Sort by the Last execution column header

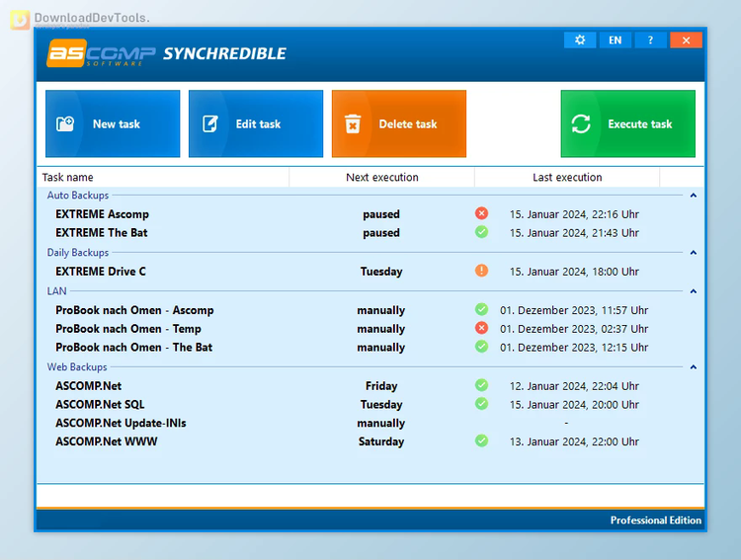click(567, 177)
